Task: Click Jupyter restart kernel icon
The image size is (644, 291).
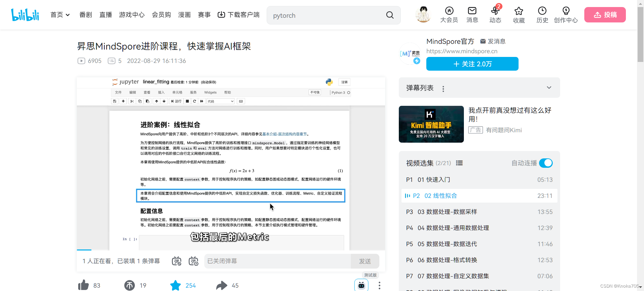Action: pos(195,101)
